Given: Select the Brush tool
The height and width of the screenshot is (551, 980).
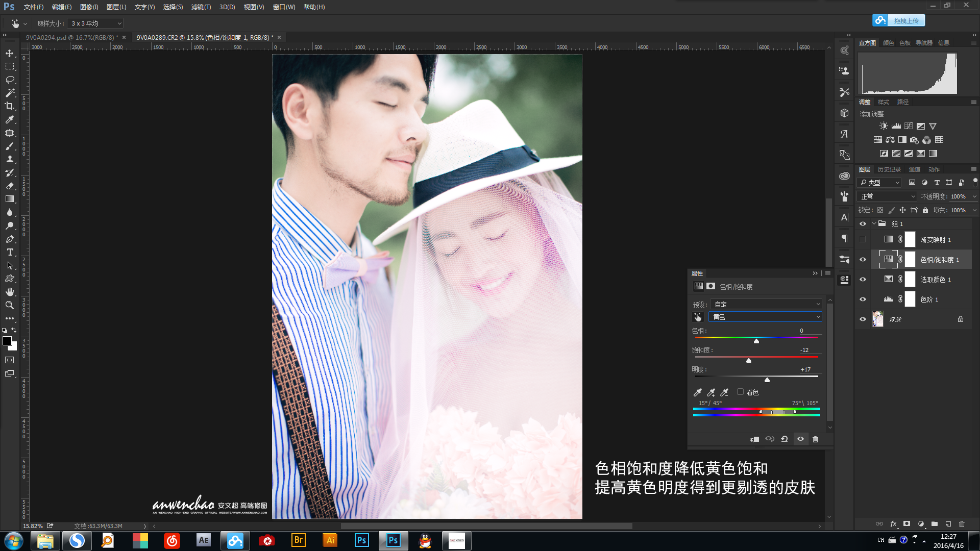Looking at the screenshot, I should pyautogui.click(x=10, y=146).
